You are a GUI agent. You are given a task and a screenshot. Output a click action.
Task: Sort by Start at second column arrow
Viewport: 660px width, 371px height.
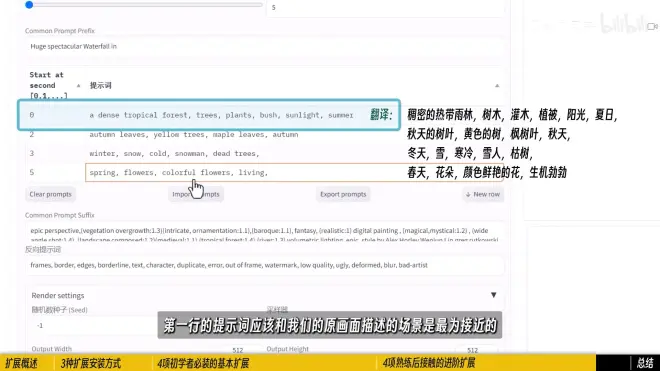(78, 85)
